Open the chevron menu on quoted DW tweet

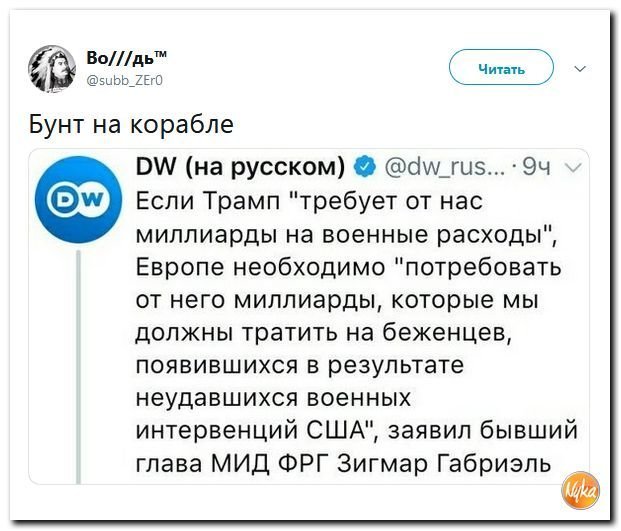[572, 168]
